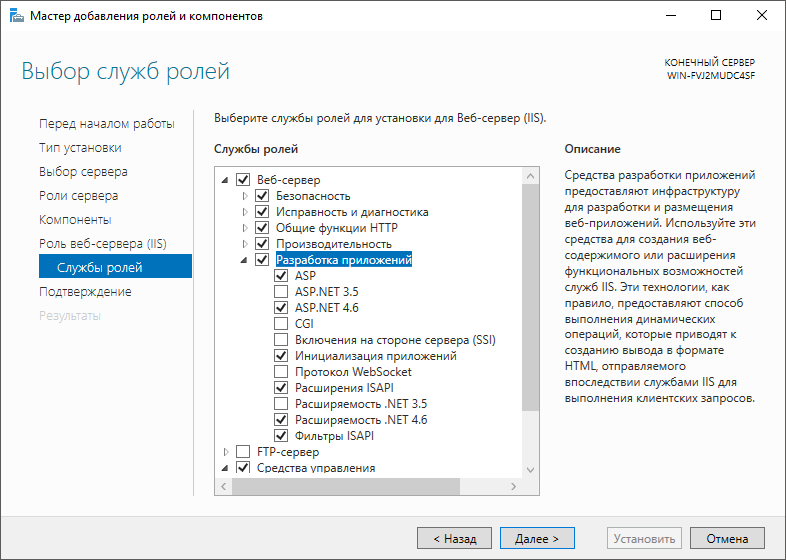This screenshot has width=786, height=560.
Task: Check the CGI role service
Action: pyautogui.click(x=281, y=324)
